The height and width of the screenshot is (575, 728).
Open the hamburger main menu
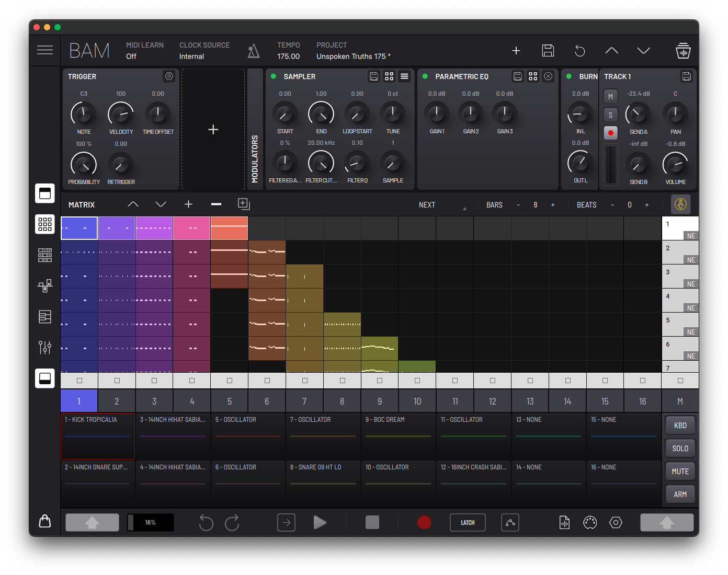coord(45,50)
